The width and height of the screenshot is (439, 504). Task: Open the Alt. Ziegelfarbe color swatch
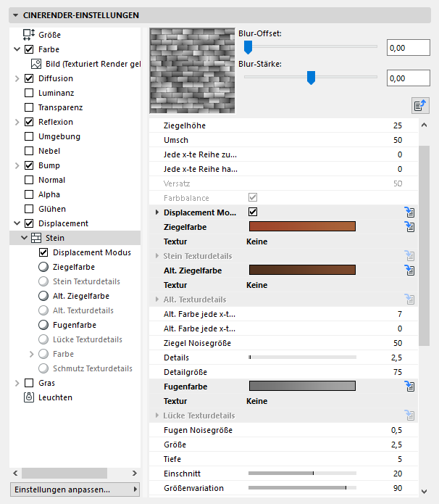coord(302,270)
